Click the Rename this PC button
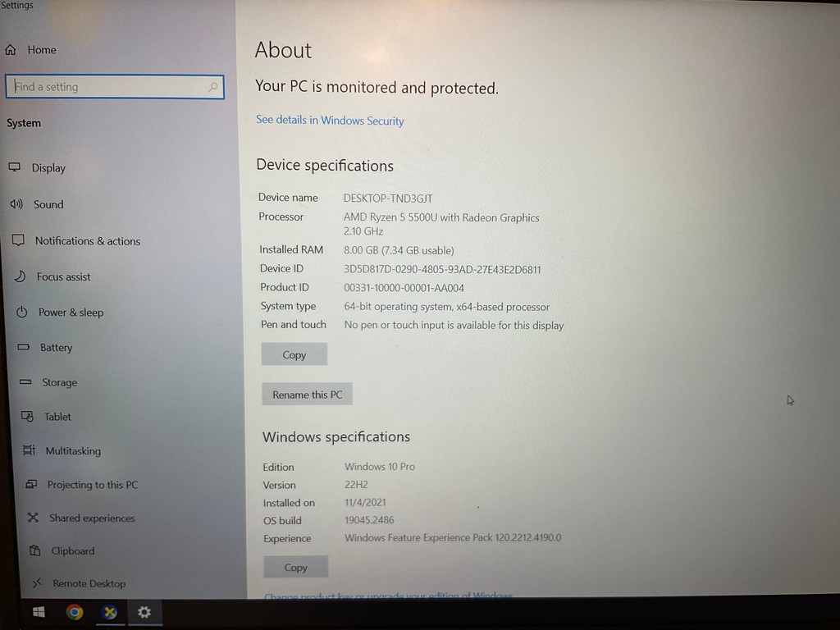 tap(307, 395)
